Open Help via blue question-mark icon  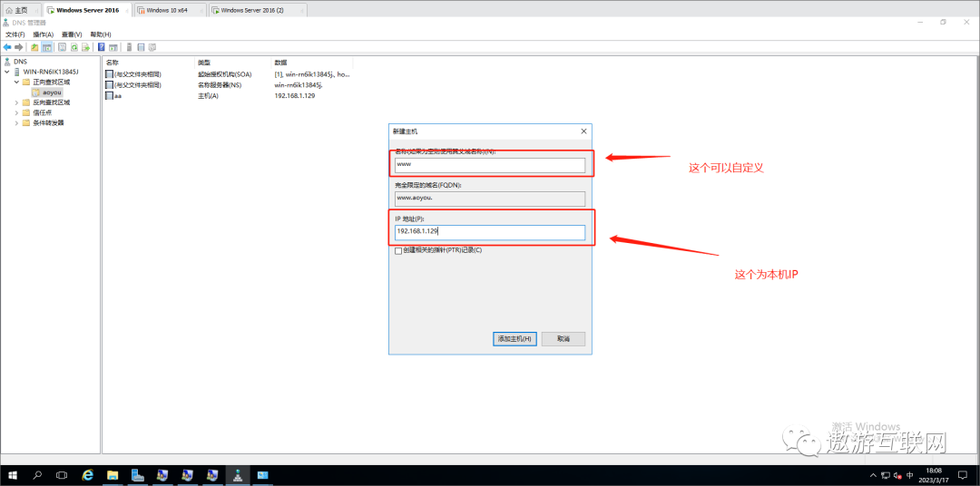point(102,47)
